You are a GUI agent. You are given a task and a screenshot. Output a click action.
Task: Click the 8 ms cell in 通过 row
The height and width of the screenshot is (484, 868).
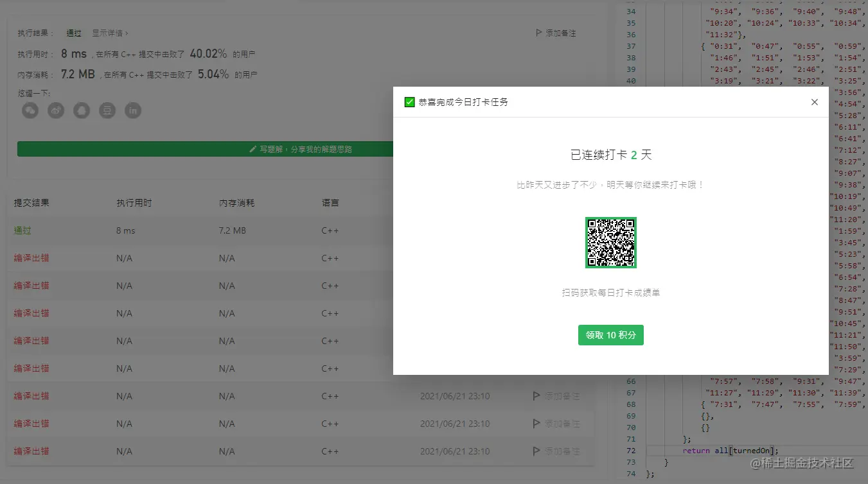point(126,230)
